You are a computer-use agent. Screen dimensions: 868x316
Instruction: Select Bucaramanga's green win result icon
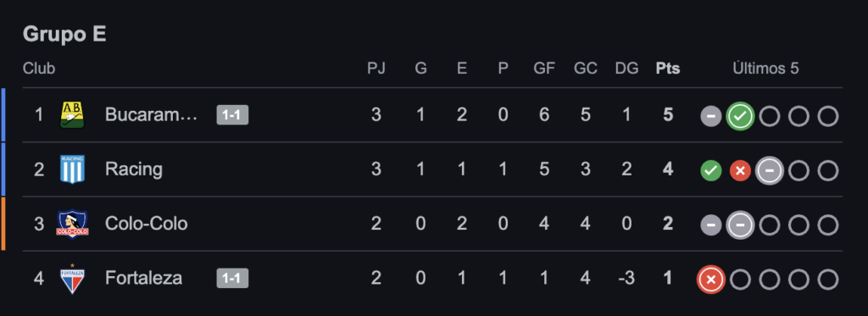pyautogui.click(x=740, y=116)
